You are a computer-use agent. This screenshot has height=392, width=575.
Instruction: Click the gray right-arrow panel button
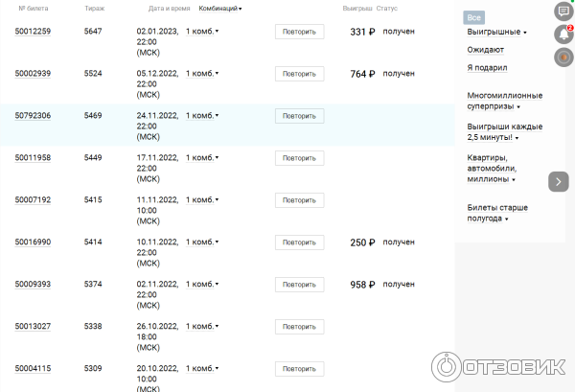click(559, 181)
